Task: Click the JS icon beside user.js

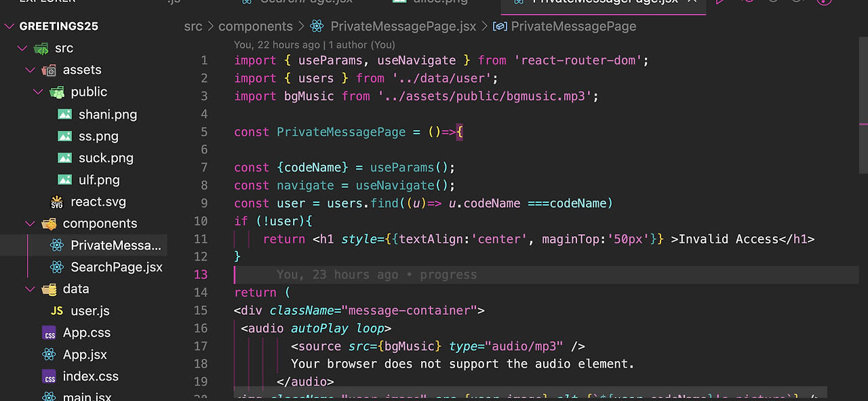Action: [57, 311]
